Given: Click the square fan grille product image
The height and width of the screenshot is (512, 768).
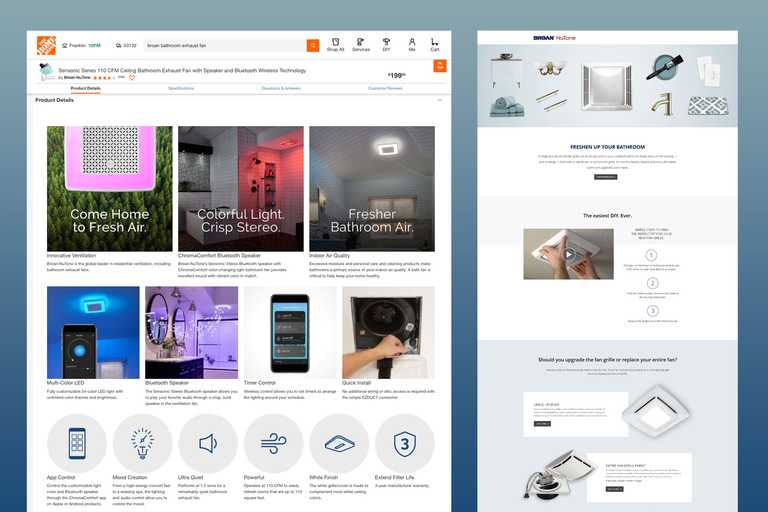Looking at the screenshot, I should tap(655, 411).
